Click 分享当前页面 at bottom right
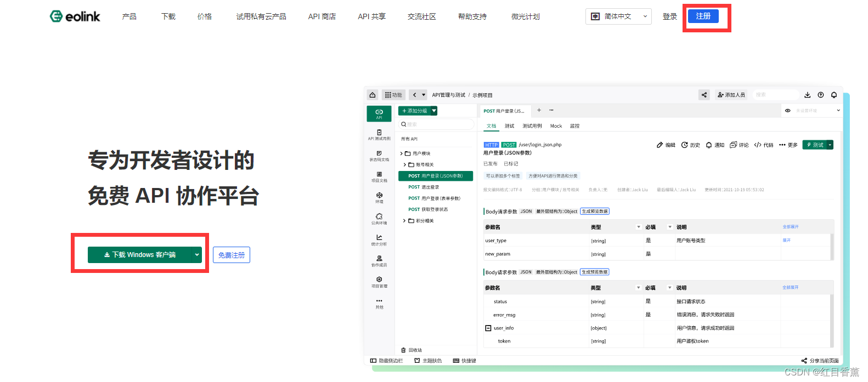Viewport: 868px width, 382px height. [x=820, y=361]
